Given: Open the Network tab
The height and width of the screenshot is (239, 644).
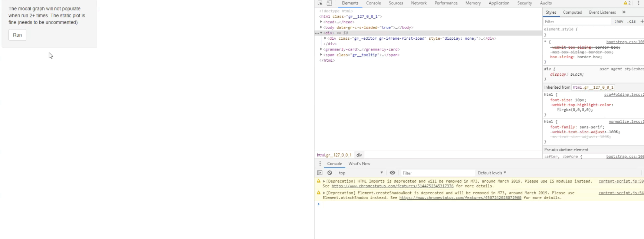Looking at the screenshot, I should [x=419, y=3].
